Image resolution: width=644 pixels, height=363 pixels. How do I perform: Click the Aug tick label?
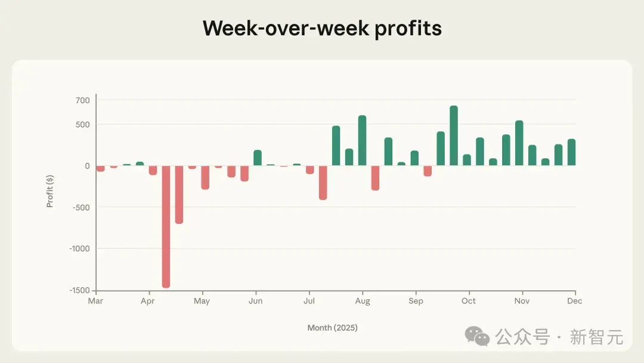coord(363,302)
